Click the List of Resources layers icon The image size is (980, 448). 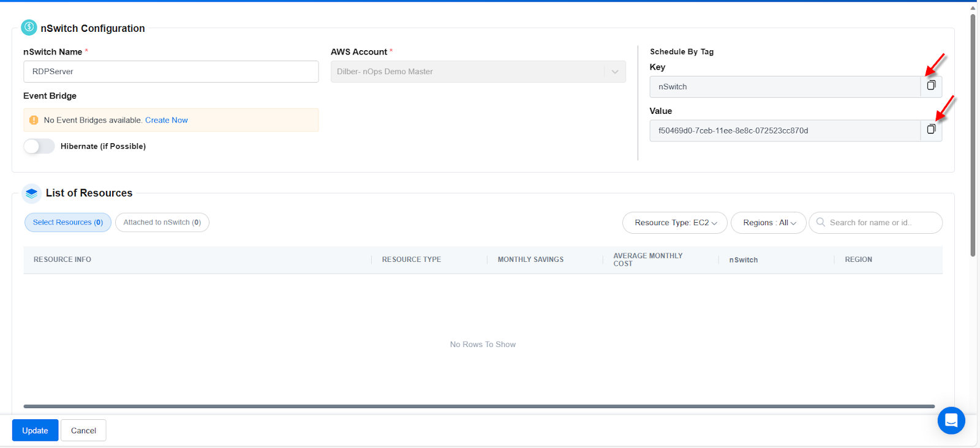(x=32, y=193)
